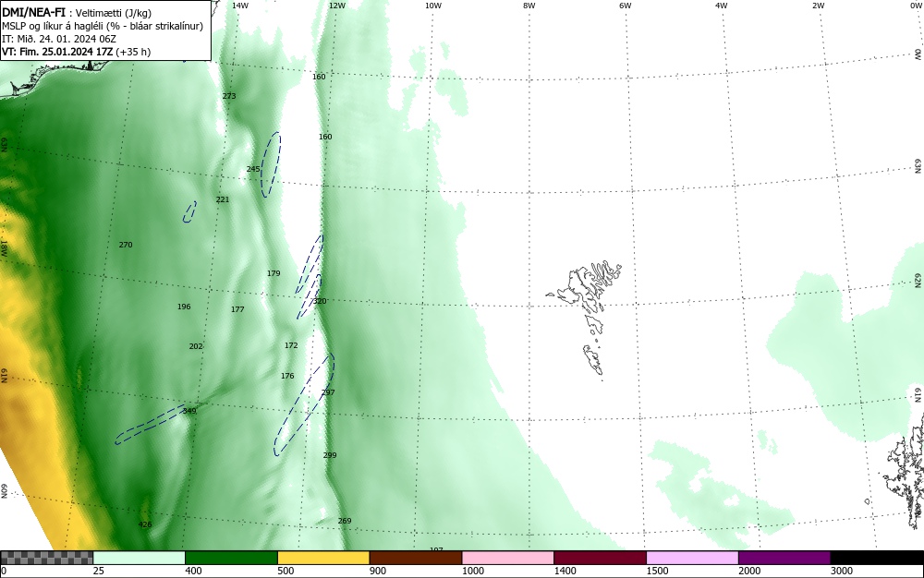Click the map value 349

click(189, 411)
